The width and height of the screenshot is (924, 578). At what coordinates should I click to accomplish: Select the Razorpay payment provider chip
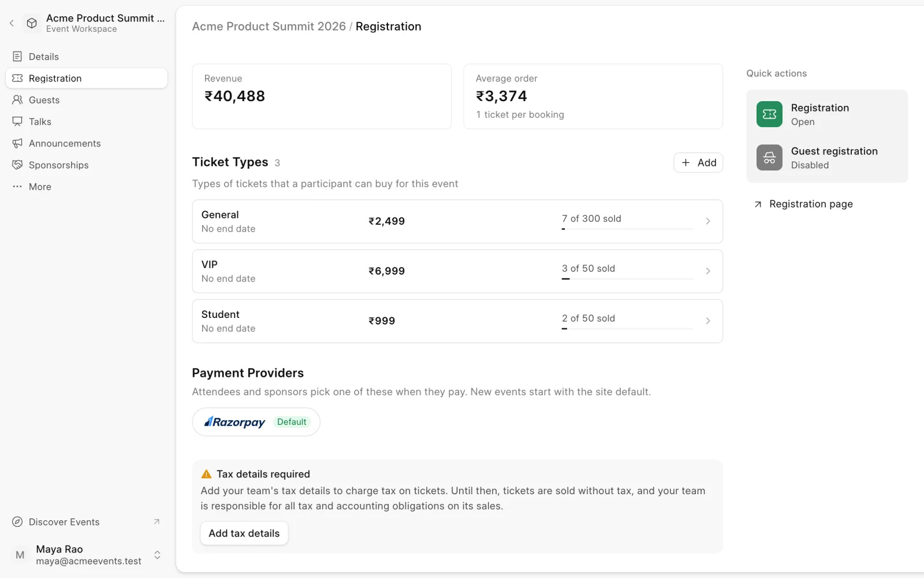pyautogui.click(x=256, y=422)
